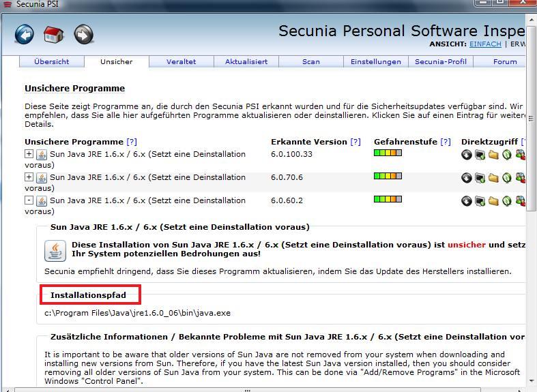The height and width of the screenshot is (392, 537).
Task: Open the home page via house icon
Action: coord(53,35)
